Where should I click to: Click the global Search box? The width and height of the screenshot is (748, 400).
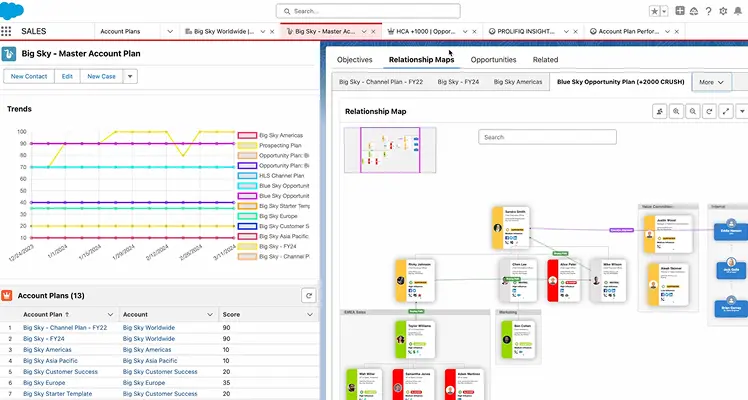368,11
